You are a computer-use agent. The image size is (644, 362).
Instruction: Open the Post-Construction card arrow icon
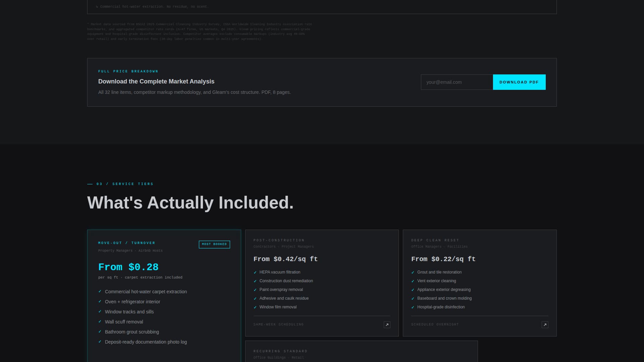(x=387, y=325)
